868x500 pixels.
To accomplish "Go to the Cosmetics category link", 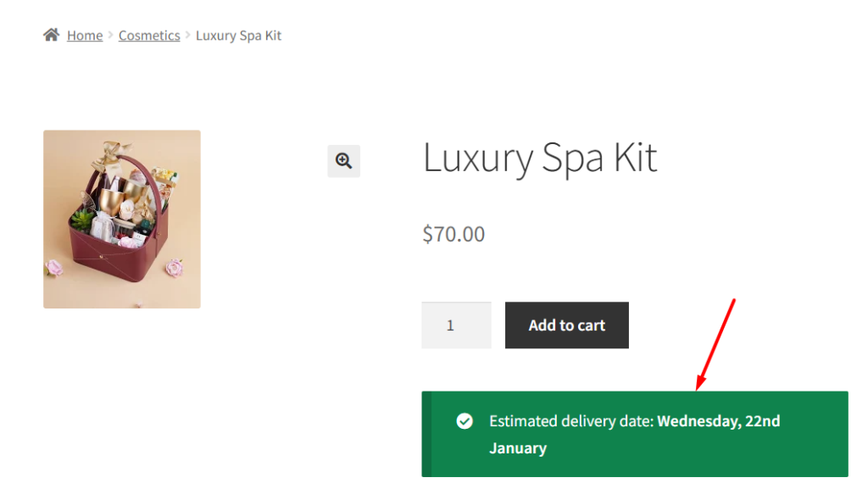I will point(149,36).
